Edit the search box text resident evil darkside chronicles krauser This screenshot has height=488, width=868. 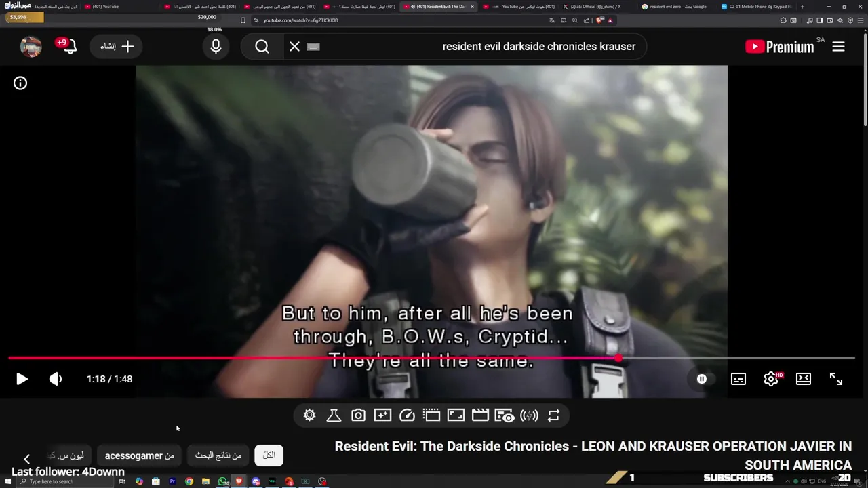click(x=539, y=47)
